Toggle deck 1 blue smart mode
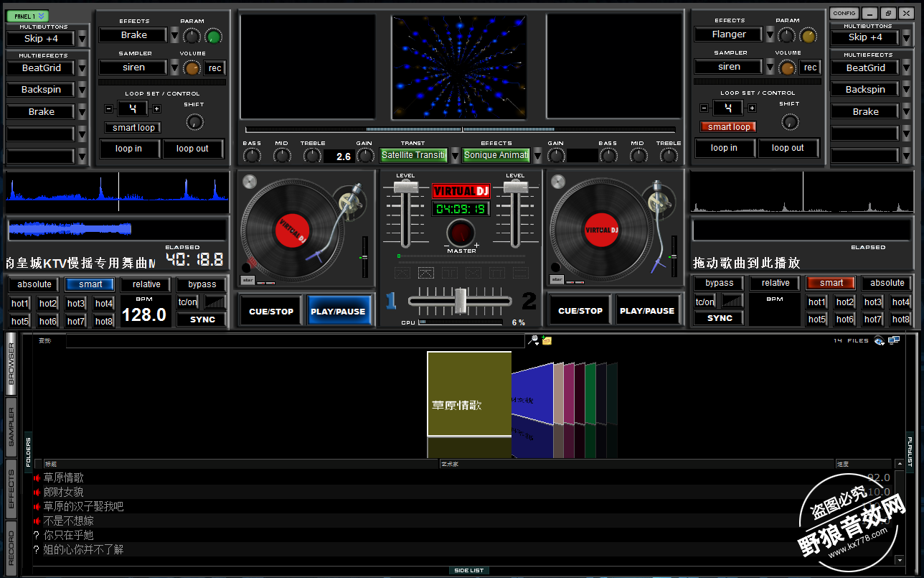The height and width of the screenshot is (578, 924). [x=90, y=284]
